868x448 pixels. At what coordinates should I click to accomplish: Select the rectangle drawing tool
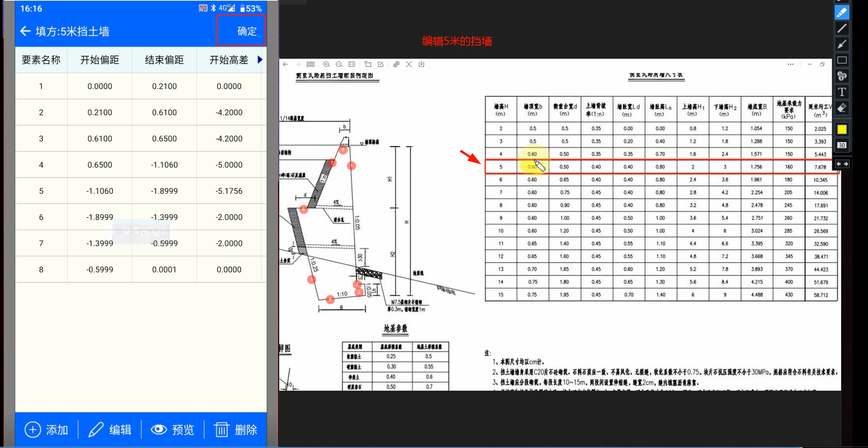click(x=842, y=60)
